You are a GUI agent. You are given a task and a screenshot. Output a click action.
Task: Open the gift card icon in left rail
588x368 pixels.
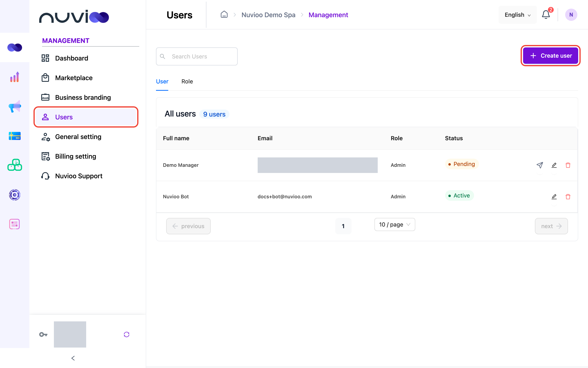pyautogui.click(x=14, y=136)
